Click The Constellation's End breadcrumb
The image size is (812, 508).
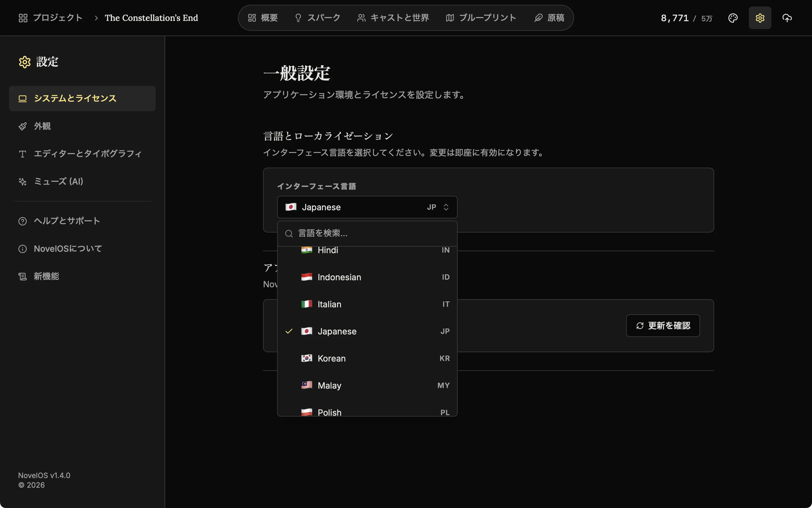tap(151, 18)
